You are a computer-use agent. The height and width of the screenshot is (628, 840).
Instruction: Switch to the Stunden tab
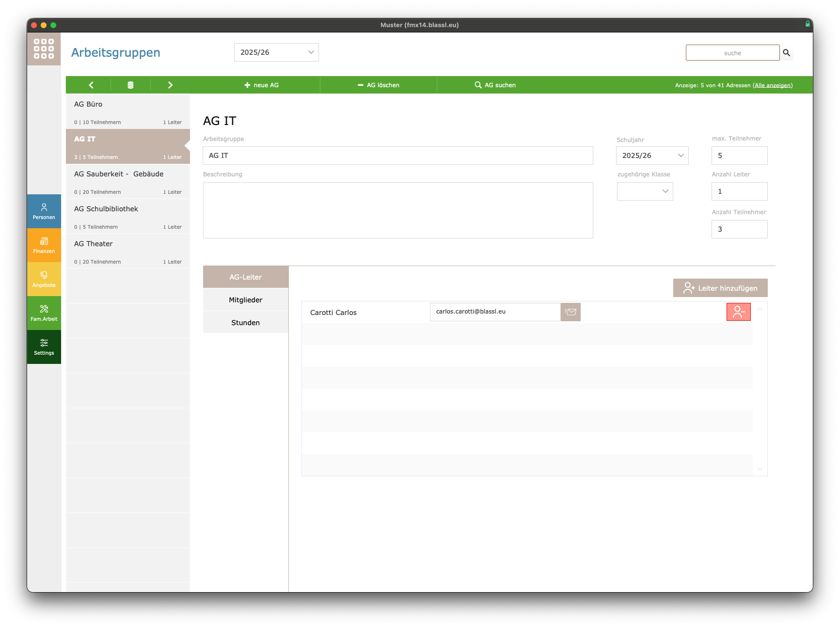click(x=245, y=323)
